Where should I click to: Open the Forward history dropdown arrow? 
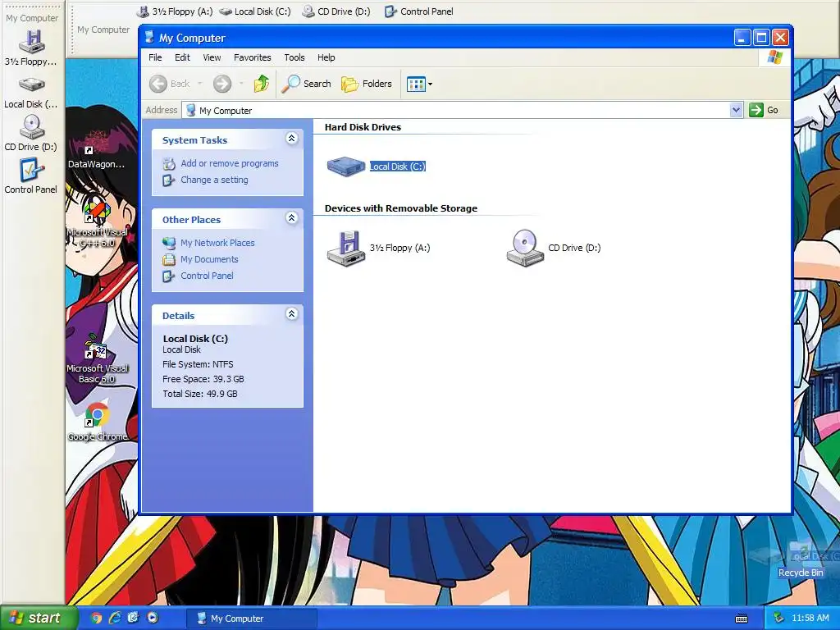click(x=241, y=84)
